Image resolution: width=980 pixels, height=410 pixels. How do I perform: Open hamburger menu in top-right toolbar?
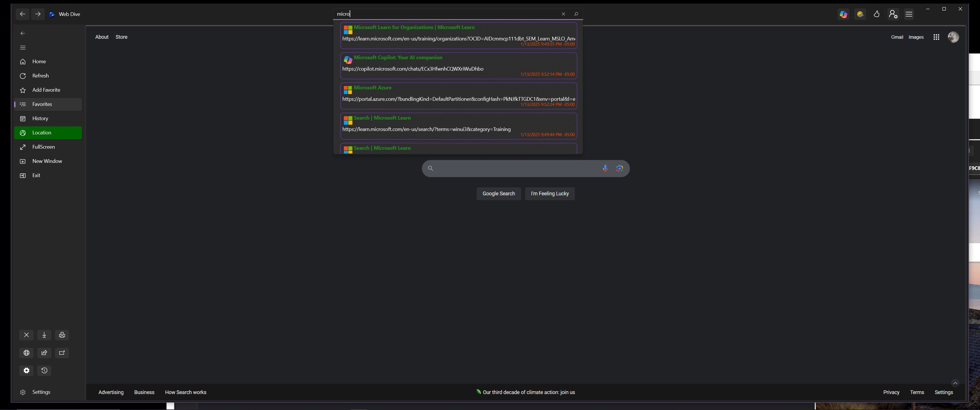(909, 14)
